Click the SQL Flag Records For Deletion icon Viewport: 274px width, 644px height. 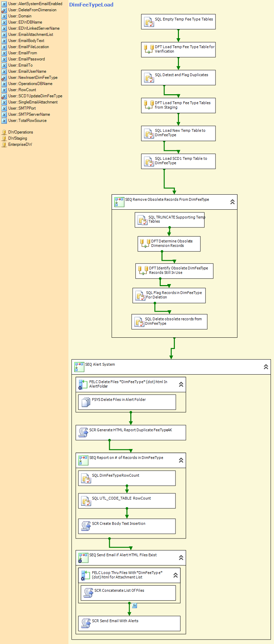[140, 296]
